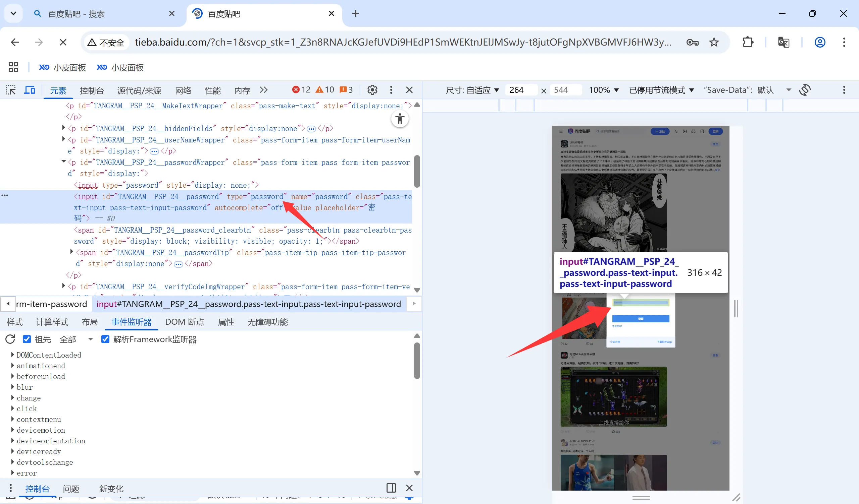Click the viewport width field 264
Screen dimensions: 859x504
pos(520,90)
